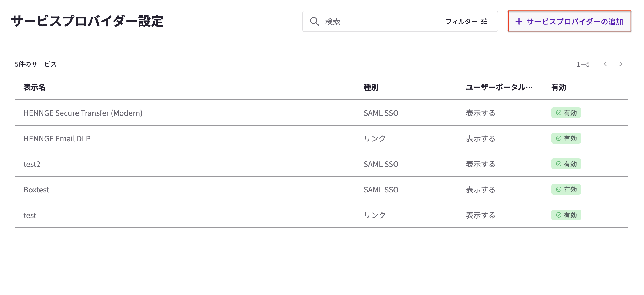Viewport: 644px width, 295px height.
Task: Click 有効 badge for HENNGE Email DLP
Action: pos(566,138)
